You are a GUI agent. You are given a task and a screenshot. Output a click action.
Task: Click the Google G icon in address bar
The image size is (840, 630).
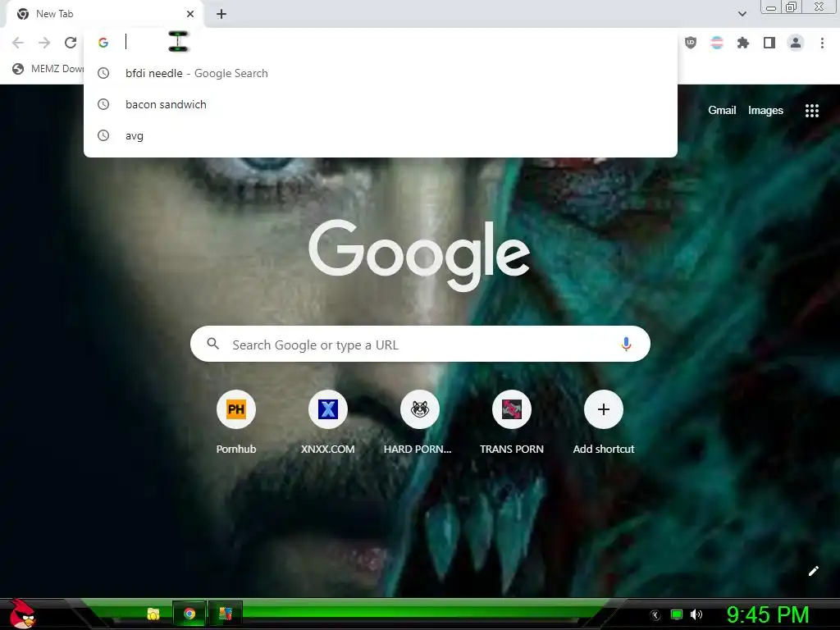[x=103, y=43]
